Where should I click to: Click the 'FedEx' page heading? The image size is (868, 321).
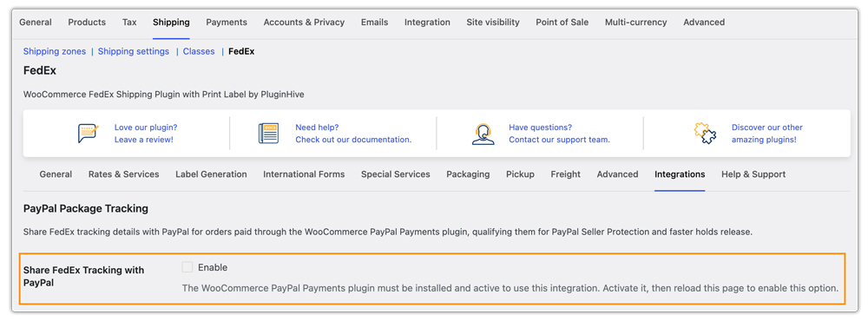[x=40, y=71]
